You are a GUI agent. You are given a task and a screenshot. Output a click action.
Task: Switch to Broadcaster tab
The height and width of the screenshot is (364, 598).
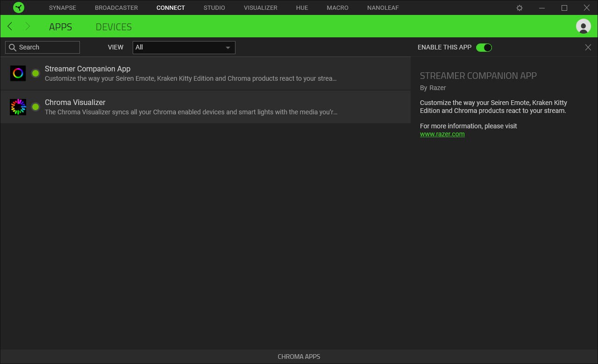click(x=116, y=8)
